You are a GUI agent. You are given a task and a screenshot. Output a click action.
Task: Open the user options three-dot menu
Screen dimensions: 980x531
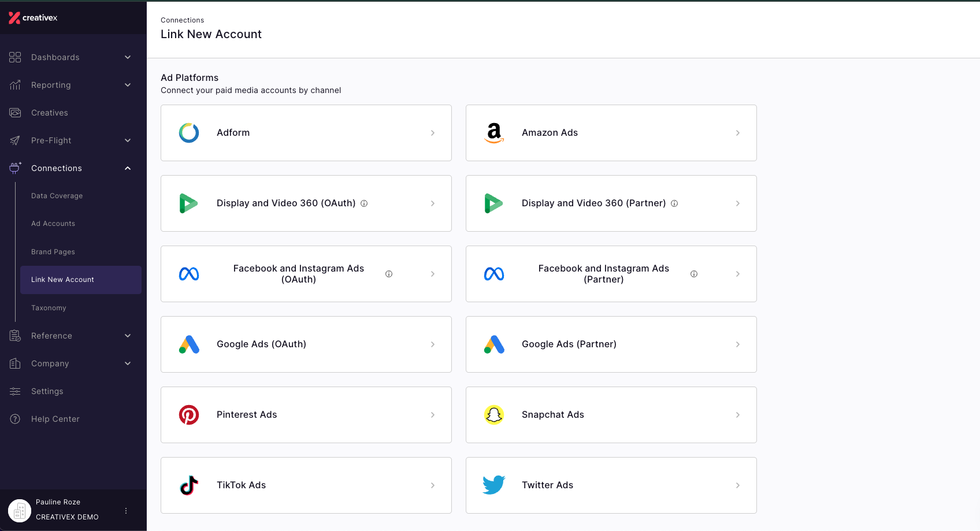(x=126, y=511)
